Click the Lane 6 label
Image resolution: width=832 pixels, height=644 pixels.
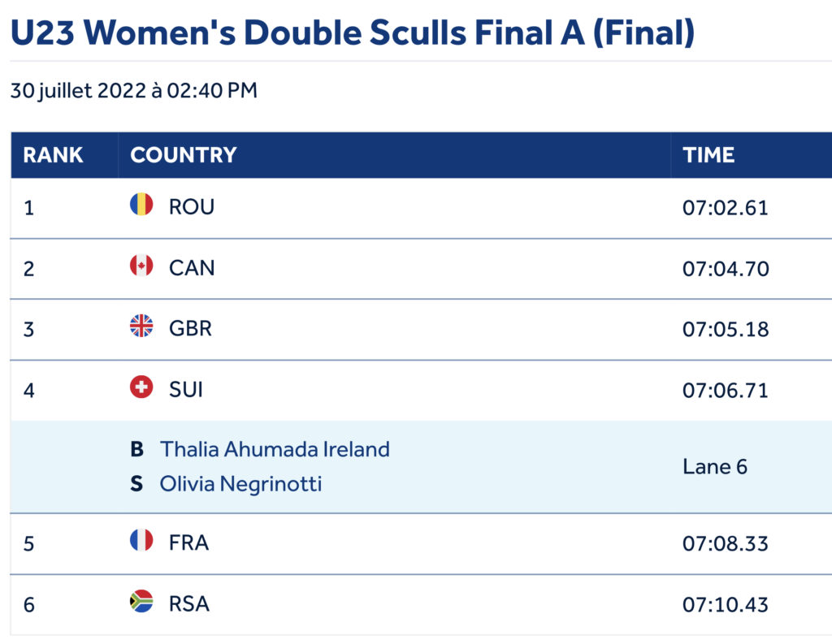pyautogui.click(x=715, y=467)
